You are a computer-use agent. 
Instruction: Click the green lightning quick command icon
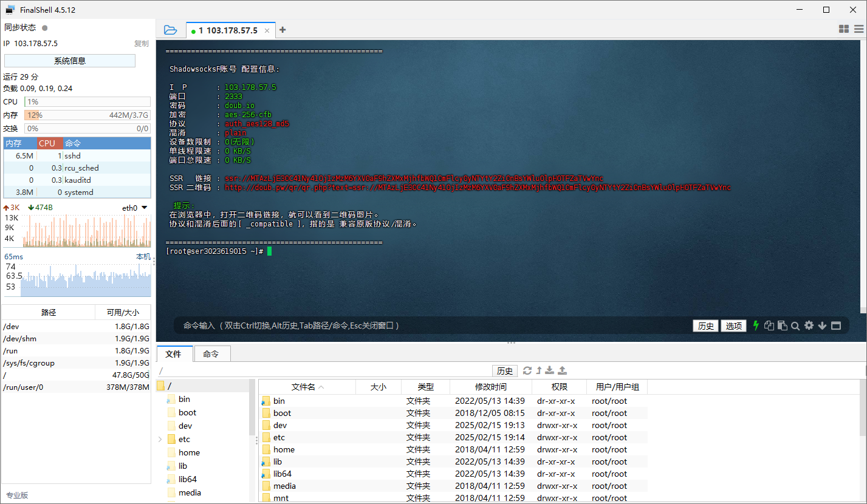755,325
